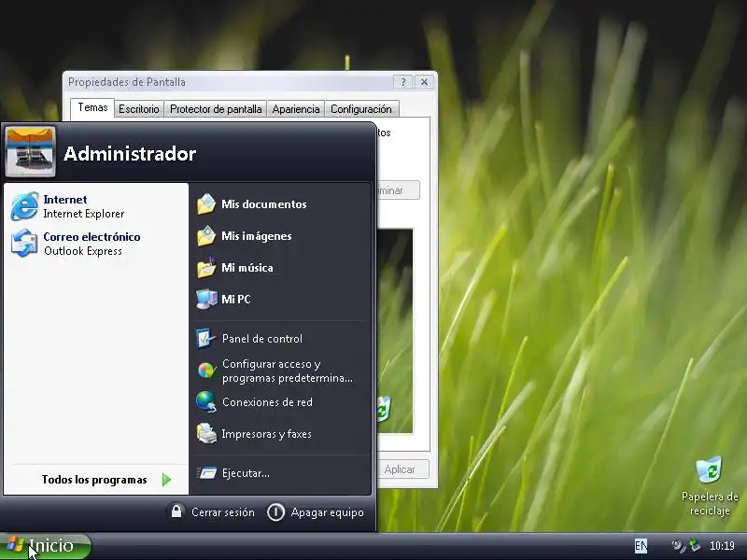Click Aplicar in Propiedades de Pantalla

(403, 469)
